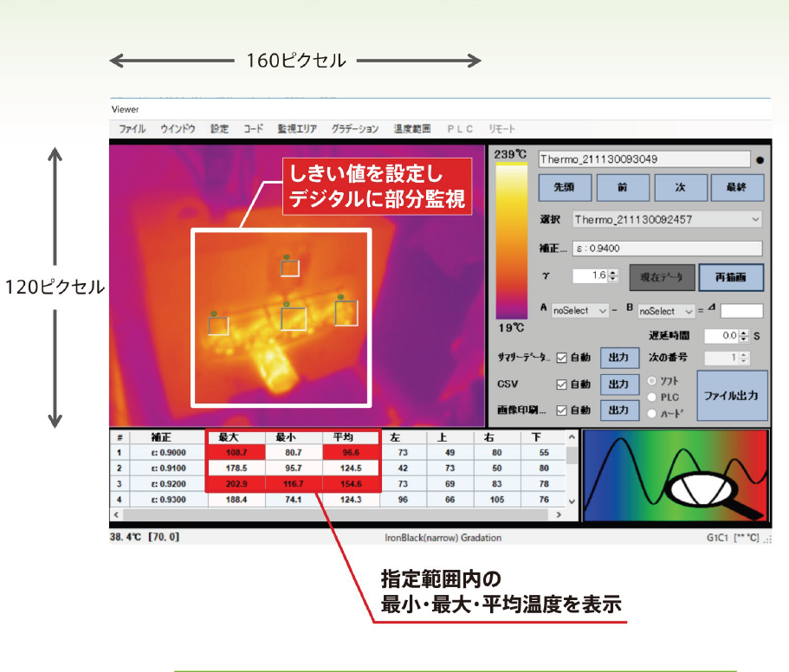Toggle the サマリーデータ 自動 checkbox
The height and width of the screenshot is (672, 789).
click(561, 358)
